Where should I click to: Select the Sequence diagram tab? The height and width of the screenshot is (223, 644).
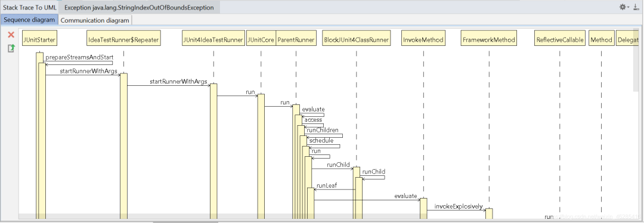(x=29, y=20)
